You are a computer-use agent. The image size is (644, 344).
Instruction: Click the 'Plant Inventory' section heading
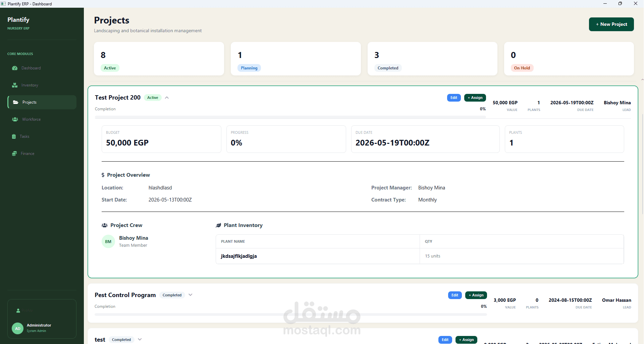(243, 225)
